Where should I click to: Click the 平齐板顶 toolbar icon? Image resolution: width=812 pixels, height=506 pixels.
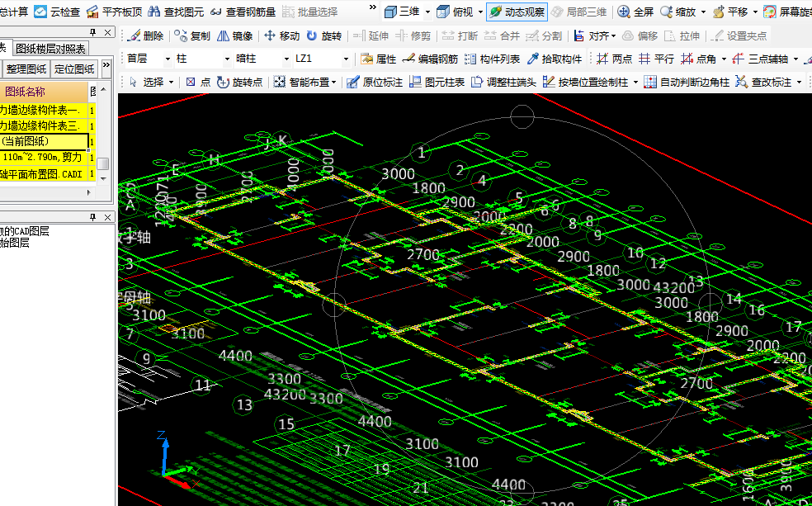tap(92, 12)
